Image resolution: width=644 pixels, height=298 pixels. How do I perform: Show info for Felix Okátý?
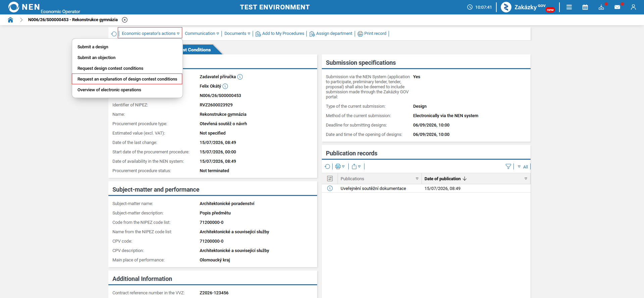(225, 86)
